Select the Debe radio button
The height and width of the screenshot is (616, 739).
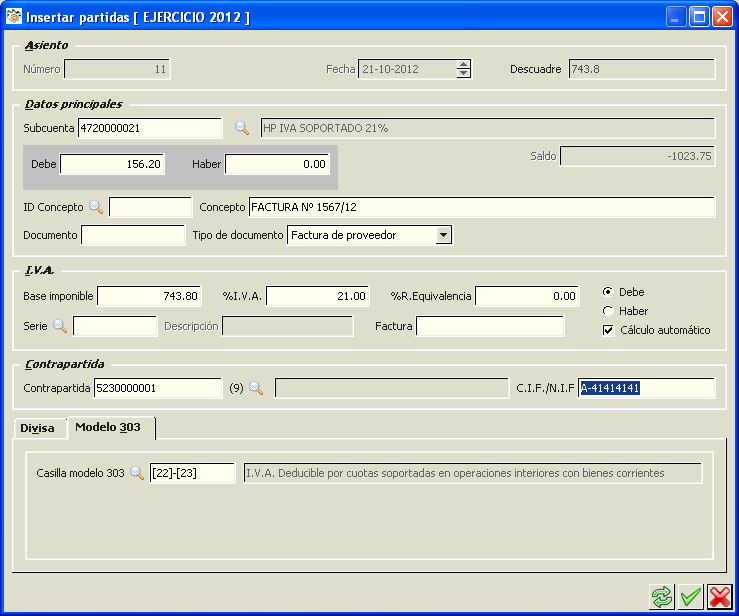click(608, 292)
